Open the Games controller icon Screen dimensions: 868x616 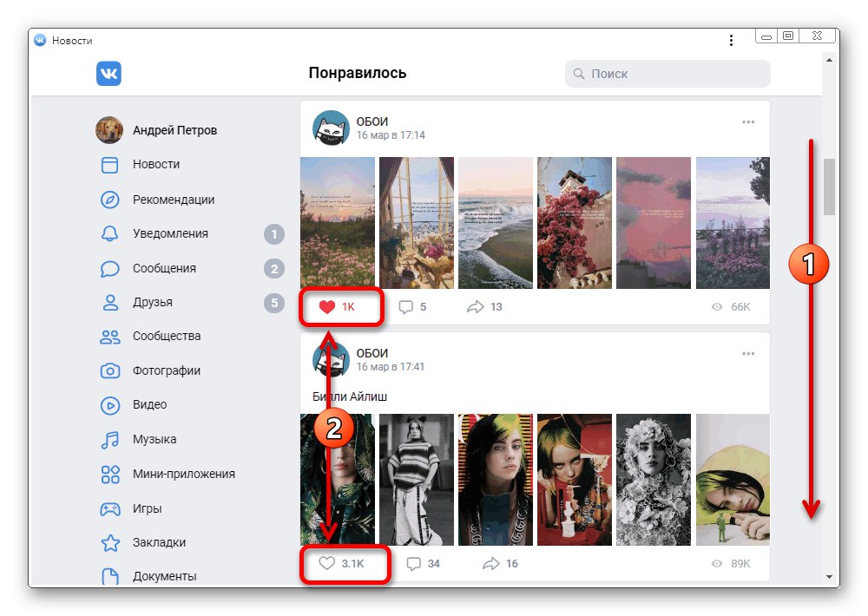click(x=109, y=508)
